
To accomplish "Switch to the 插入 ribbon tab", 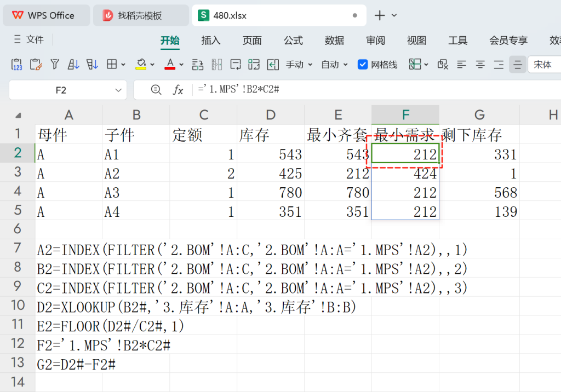I will point(211,41).
